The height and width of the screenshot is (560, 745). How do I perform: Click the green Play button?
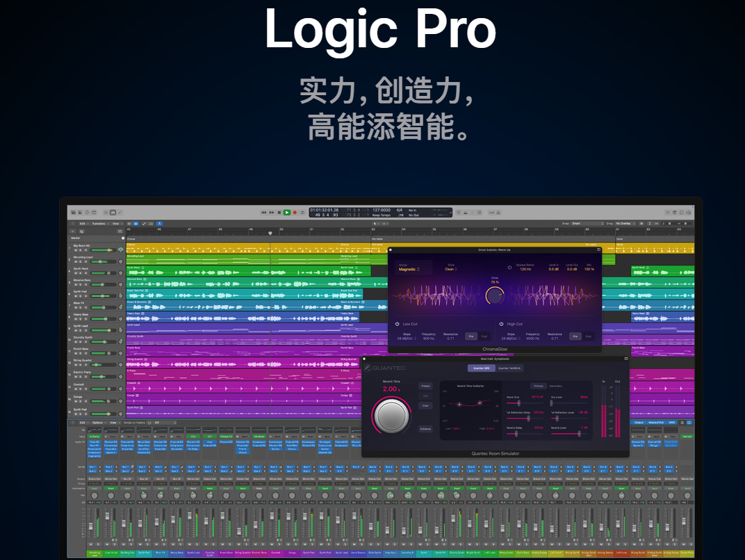[x=287, y=213]
